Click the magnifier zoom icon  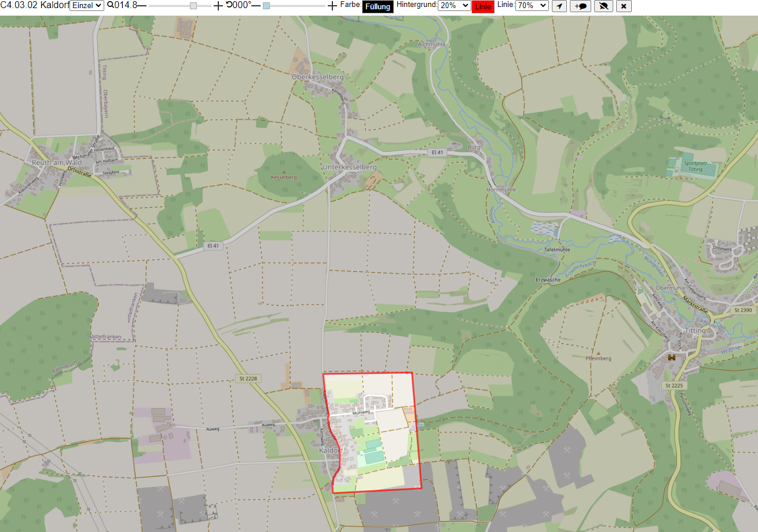[110, 5]
